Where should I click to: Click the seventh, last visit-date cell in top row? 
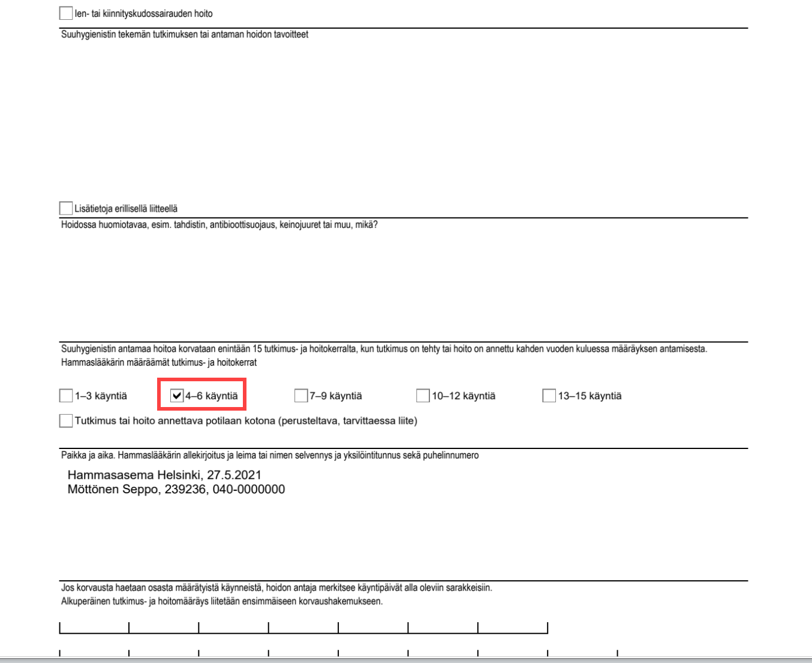point(513,625)
